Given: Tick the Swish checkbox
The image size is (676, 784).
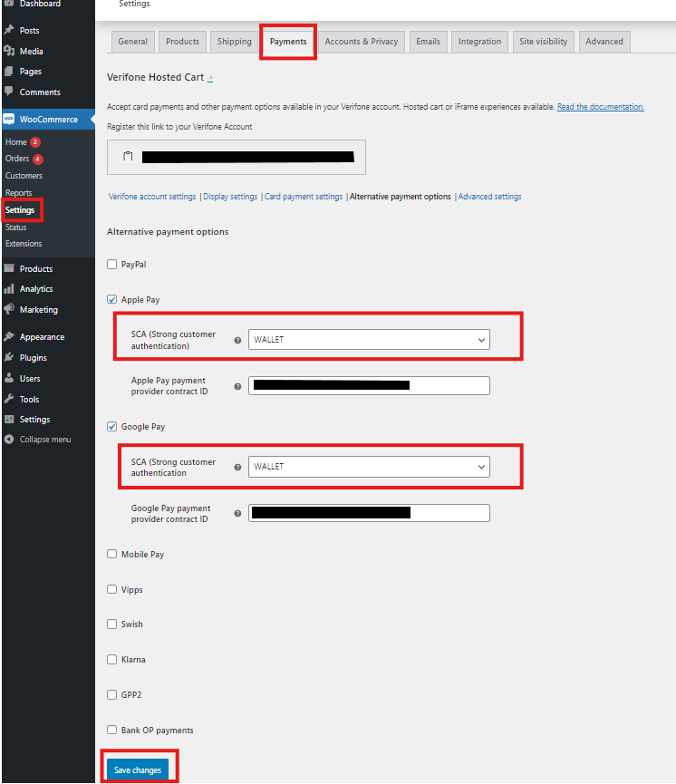Looking at the screenshot, I should point(112,624).
